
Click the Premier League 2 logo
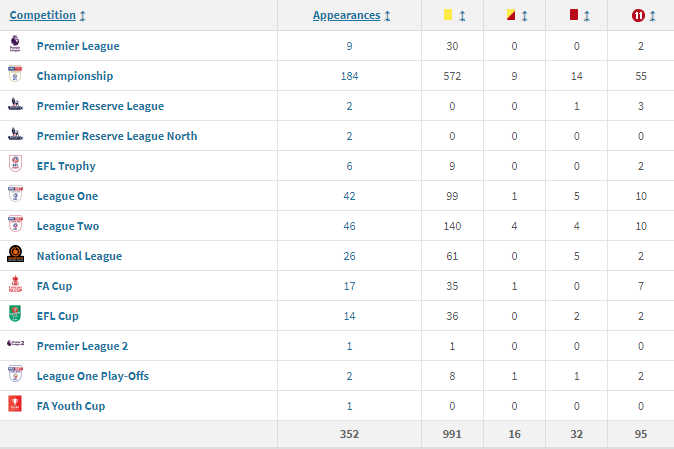point(15,345)
